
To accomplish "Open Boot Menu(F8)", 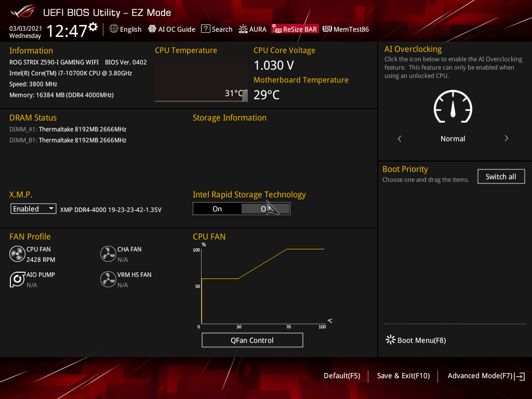I will [416, 340].
